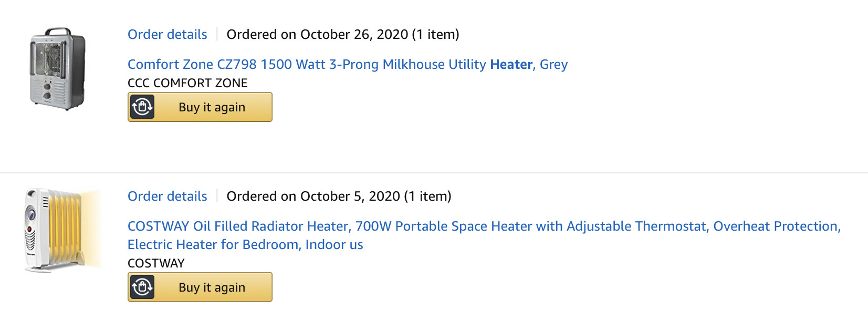868x320 pixels.
Task: Click the 'Electric Heater for Bedroom' title line
Action: tap(245, 245)
